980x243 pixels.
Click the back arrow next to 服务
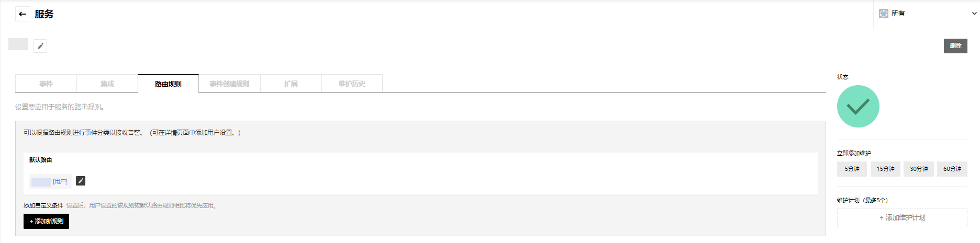point(22,14)
